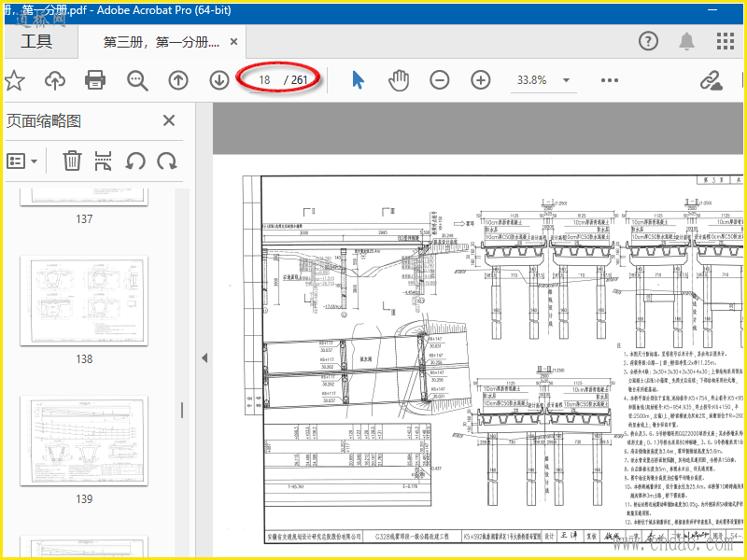Click the upload to cloud icon
This screenshot has width=747, height=560.
pos(55,80)
